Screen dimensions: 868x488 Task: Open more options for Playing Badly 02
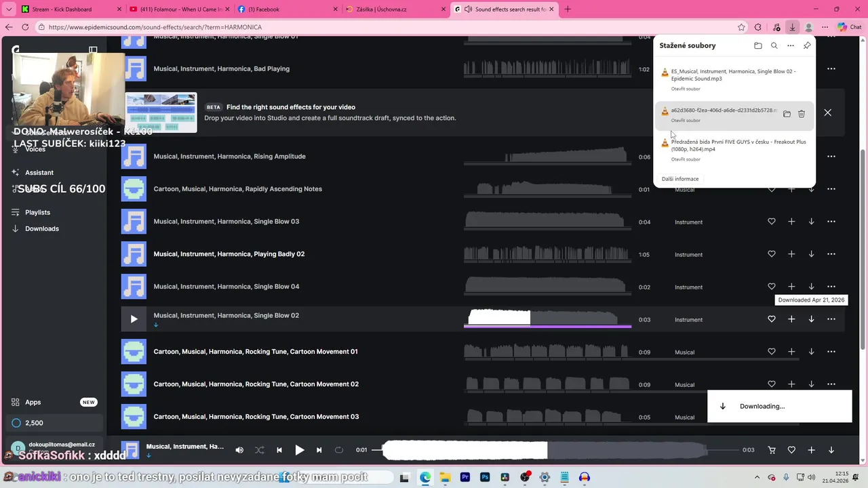coord(831,254)
